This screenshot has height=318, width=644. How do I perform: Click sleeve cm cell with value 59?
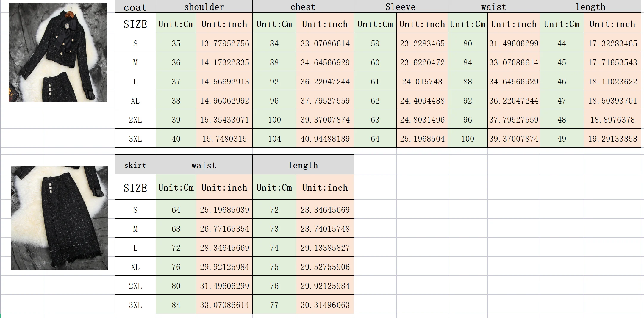(375, 43)
